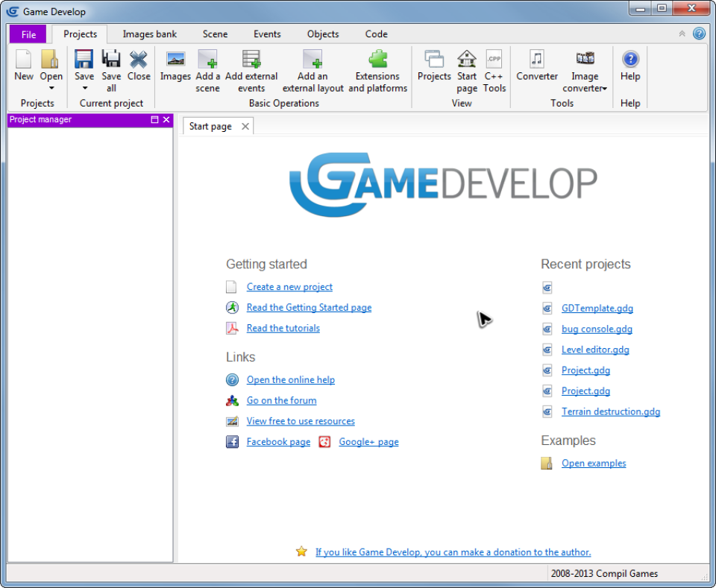The width and height of the screenshot is (716, 588).
Task: Click the Save all icon
Action: [x=110, y=67]
